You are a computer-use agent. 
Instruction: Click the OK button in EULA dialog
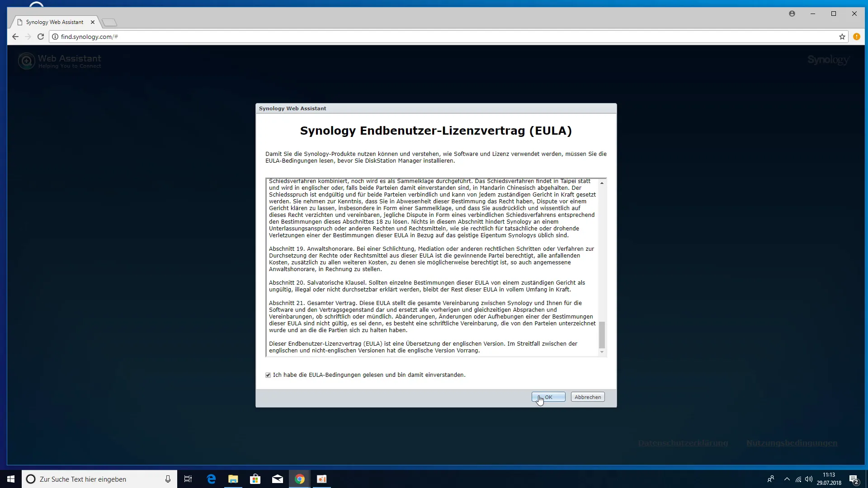point(548,397)
